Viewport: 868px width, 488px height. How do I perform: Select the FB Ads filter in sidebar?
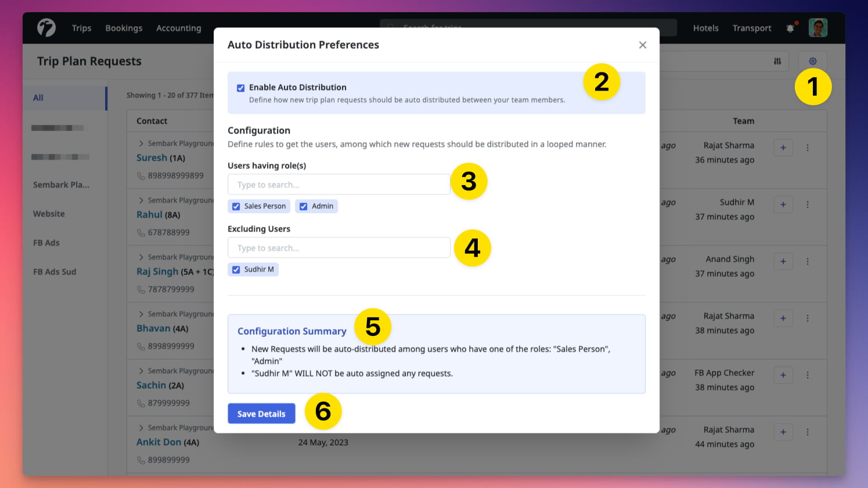coord(46,243)
